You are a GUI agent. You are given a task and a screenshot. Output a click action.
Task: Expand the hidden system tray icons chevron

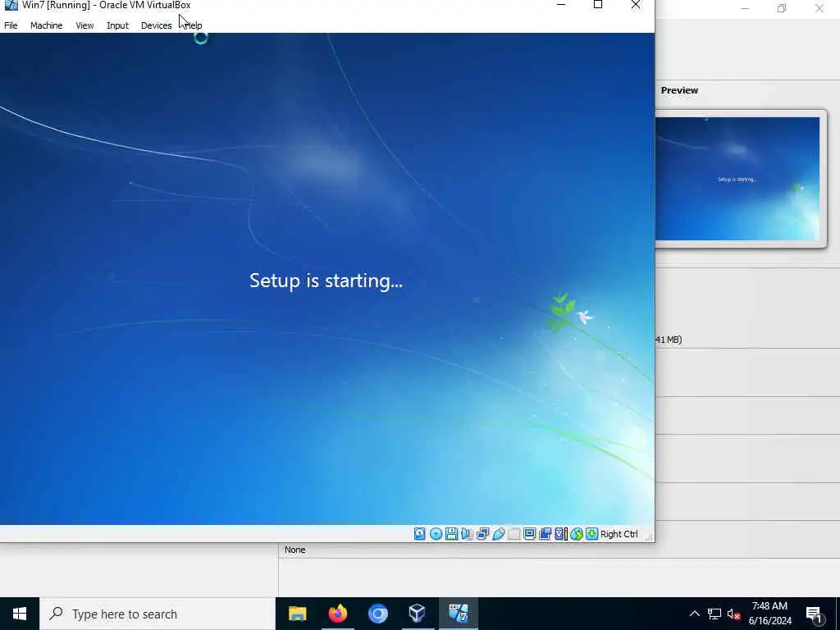pyautogui.click(x=694, y=614)
